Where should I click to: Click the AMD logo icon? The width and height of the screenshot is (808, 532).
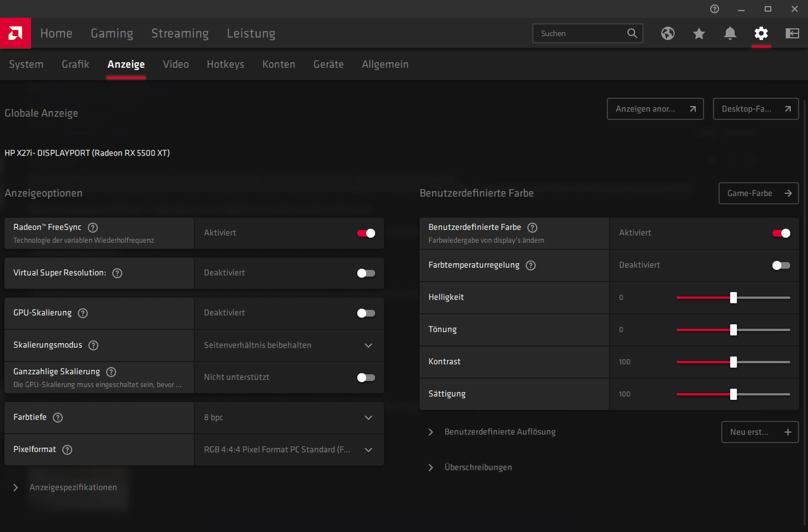click(x=16, y=33)
